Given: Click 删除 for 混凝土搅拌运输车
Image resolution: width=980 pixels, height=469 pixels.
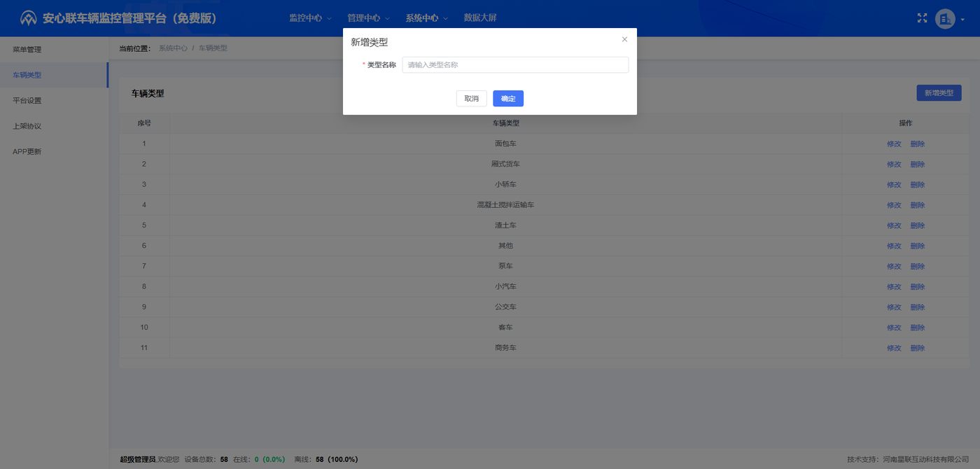Looking at the screenshot, I should click(x=918, y=205).
